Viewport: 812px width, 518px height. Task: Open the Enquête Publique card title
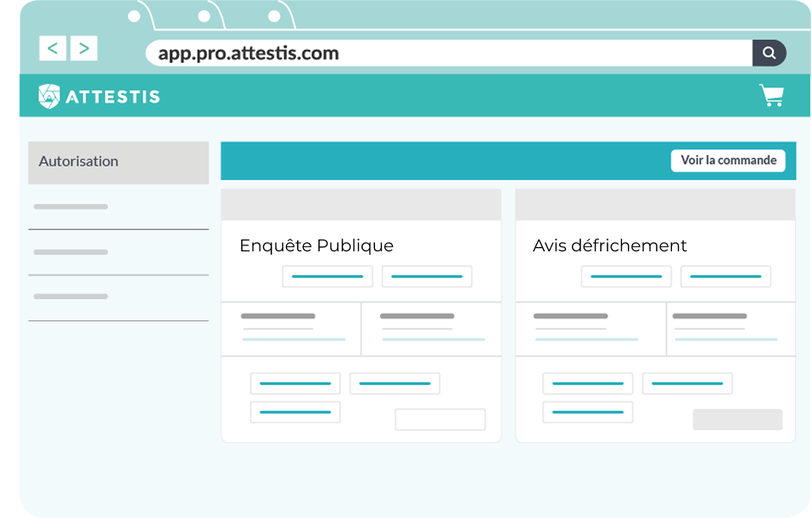[x=316, y=245]
